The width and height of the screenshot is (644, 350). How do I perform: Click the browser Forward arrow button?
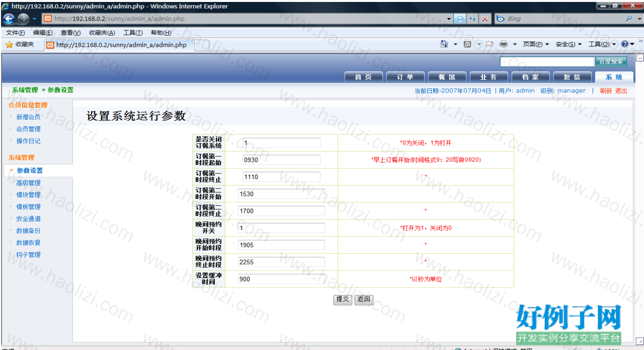click(23, 19)
